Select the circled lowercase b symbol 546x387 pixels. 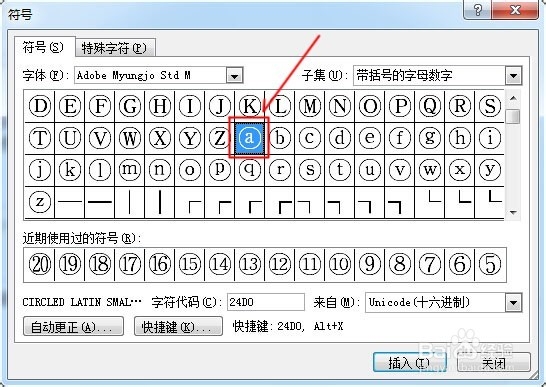(280, 138)
